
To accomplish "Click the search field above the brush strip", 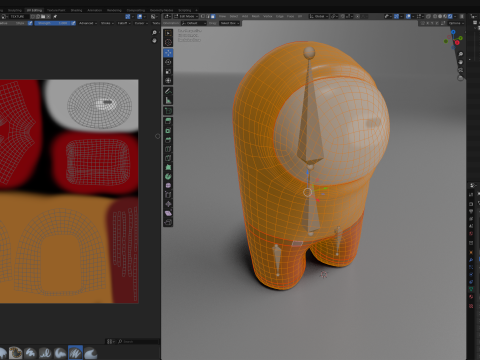I will coord(138,342).
